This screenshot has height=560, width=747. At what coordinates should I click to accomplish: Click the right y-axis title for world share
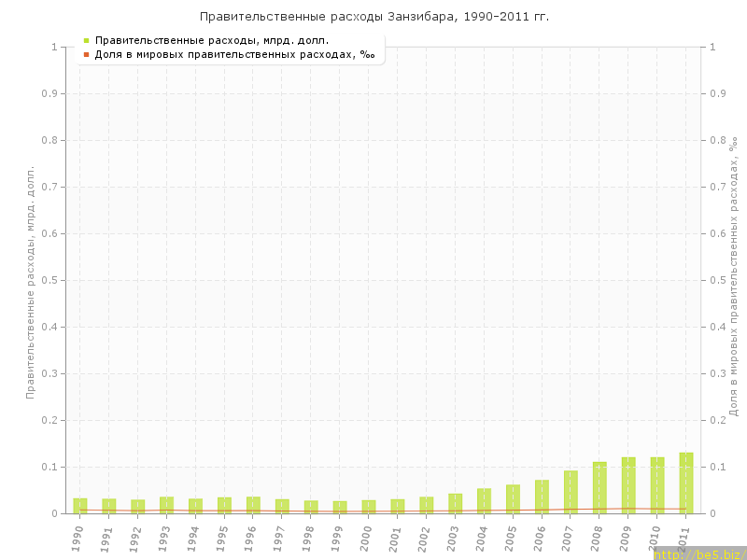click(x=733, y=276)
